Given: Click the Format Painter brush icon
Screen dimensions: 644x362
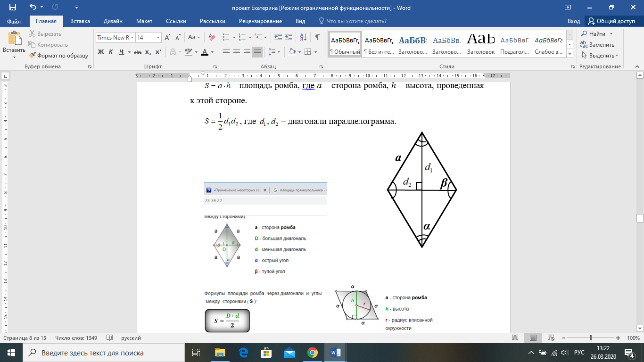Looking at the screenshot, I should coord(33,56).
